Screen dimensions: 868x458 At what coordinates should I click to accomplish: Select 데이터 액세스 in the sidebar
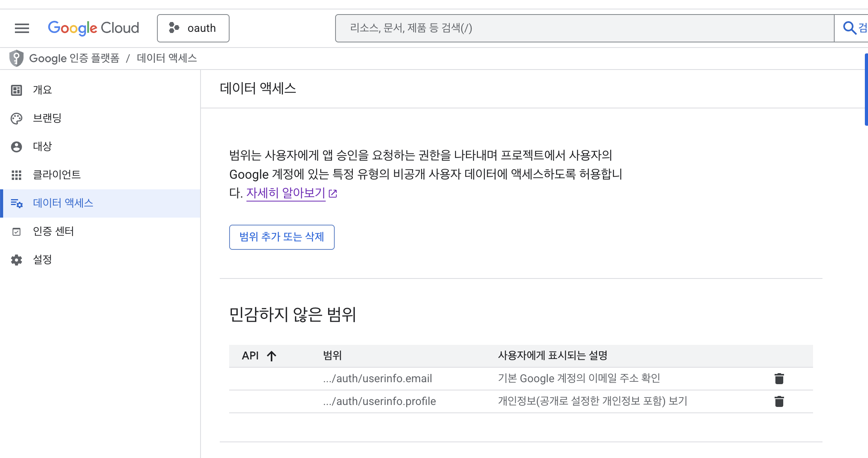click(x=63, y=203)
